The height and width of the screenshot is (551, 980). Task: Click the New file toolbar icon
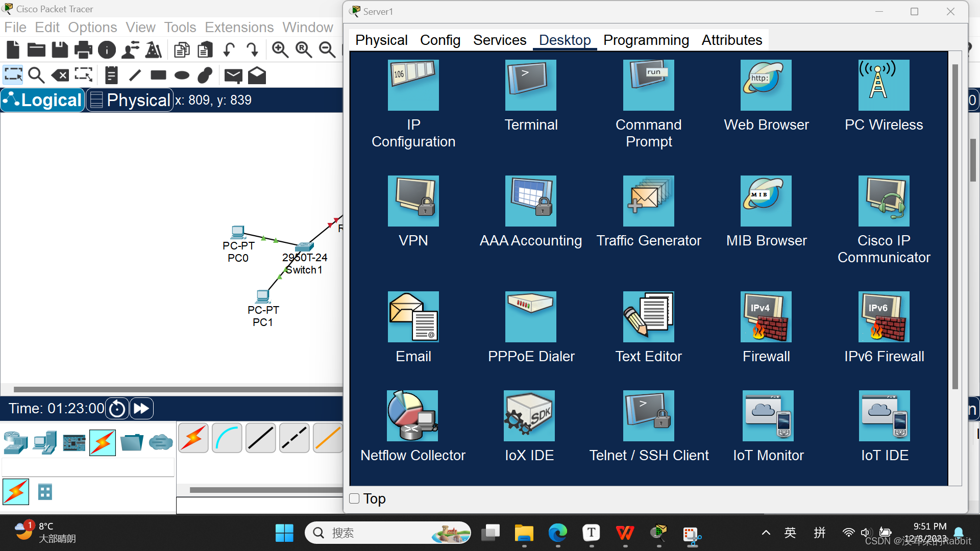coord(13,49)
